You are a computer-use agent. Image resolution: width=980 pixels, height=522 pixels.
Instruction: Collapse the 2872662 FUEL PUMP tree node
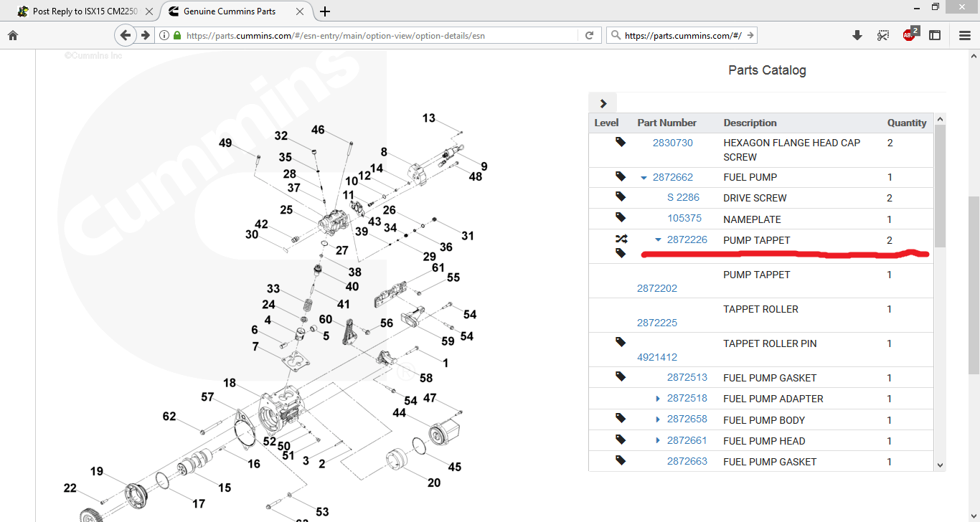644,178
